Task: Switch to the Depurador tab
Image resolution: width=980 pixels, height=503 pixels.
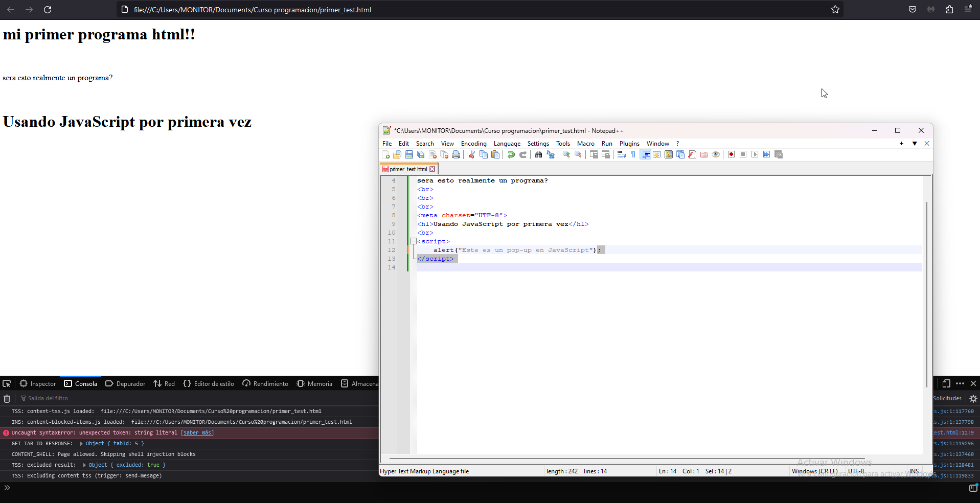Action: click(x=125, y=383)
